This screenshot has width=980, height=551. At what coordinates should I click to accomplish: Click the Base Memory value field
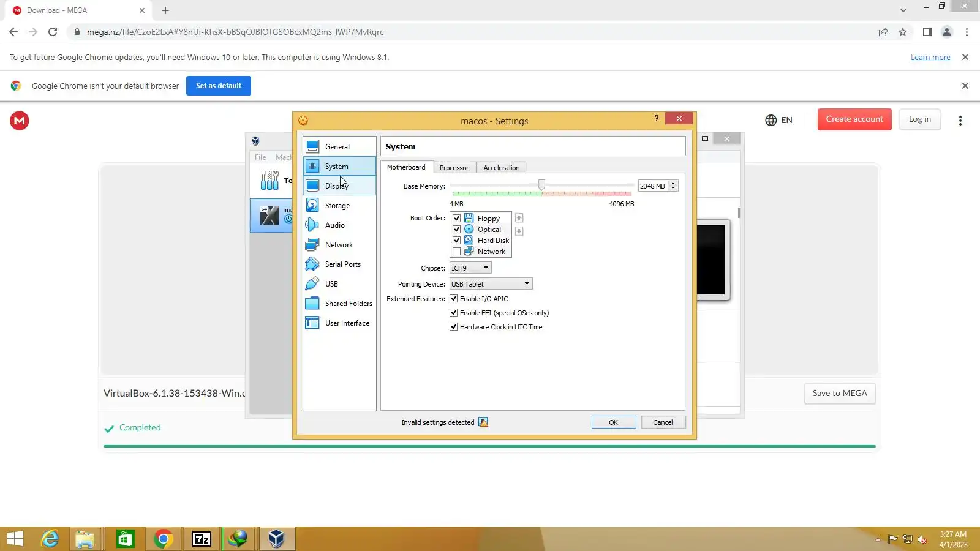[653, 186]
